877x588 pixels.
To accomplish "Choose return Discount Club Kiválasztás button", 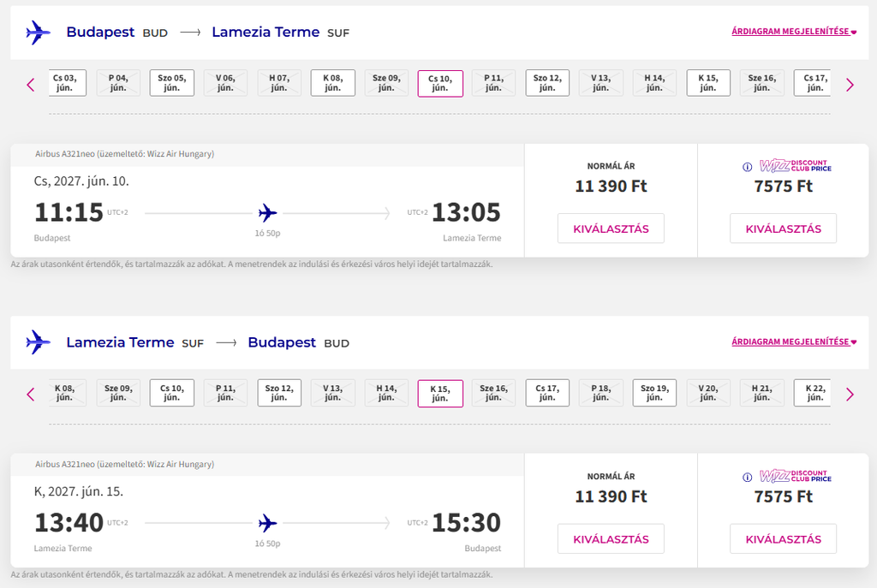I will click(x=783, y=539).
